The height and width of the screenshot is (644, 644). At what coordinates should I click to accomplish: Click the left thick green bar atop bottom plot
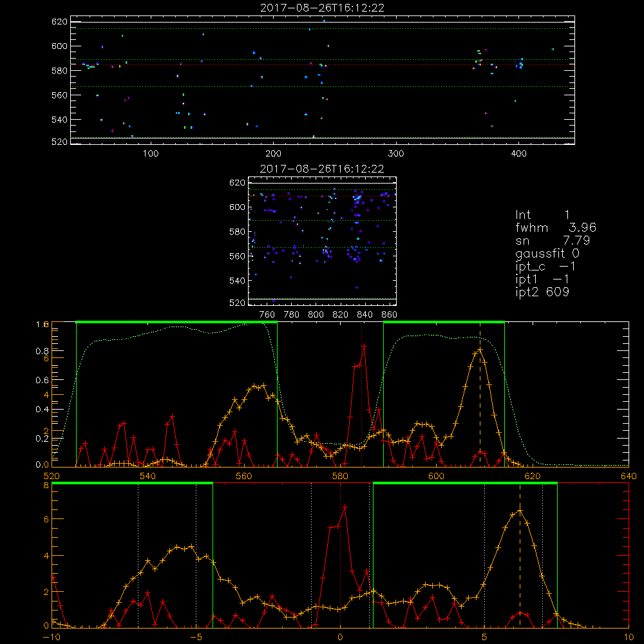pos(132,484)
